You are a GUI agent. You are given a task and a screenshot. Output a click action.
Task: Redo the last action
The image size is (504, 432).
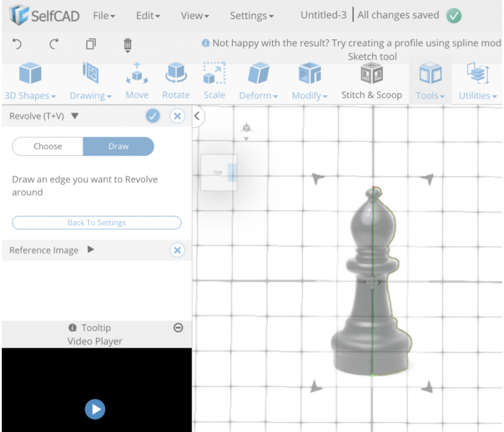[x=54, y=44]
